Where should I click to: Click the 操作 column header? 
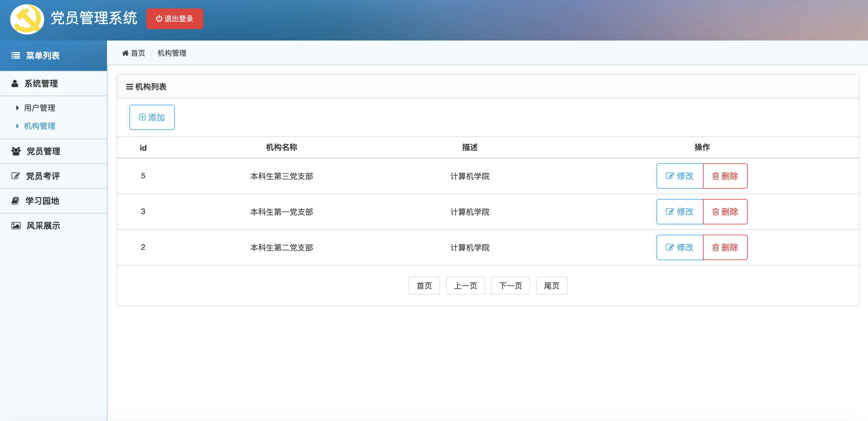tap(702, 147)
